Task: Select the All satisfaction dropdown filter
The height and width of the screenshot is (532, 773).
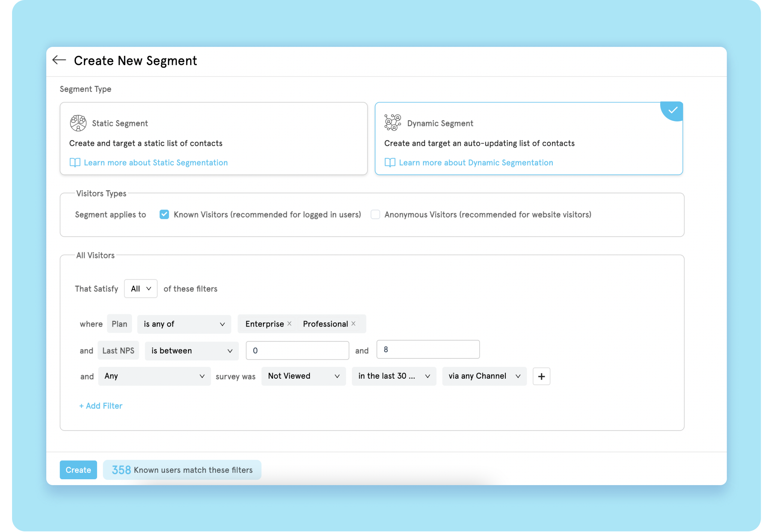Action: [x=140, y=288]
